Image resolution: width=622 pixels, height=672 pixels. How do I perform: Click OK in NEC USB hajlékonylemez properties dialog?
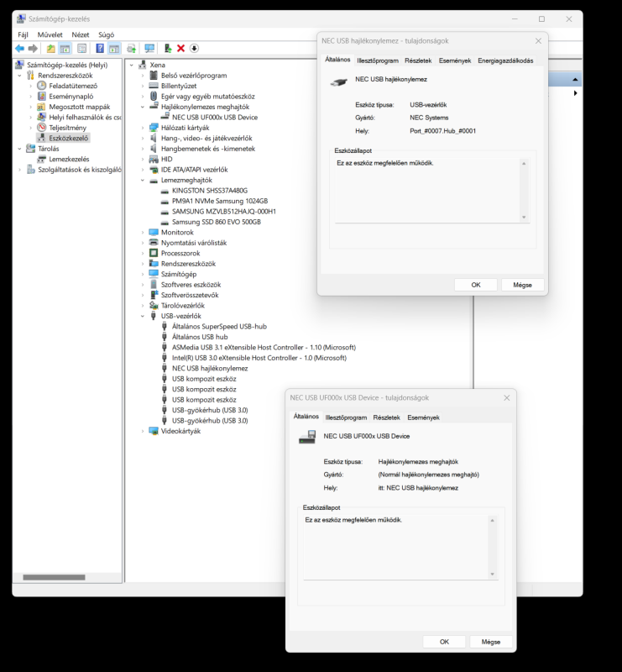point(476,285)
